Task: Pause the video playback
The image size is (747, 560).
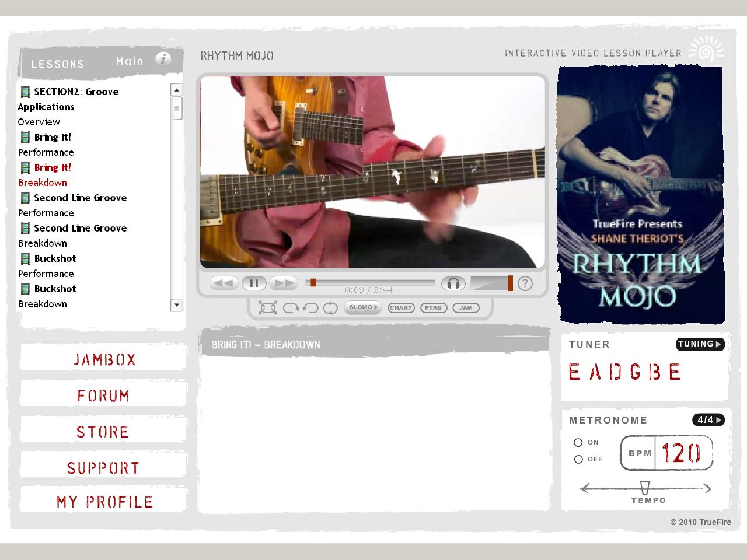Action: [x=254, y=283]
